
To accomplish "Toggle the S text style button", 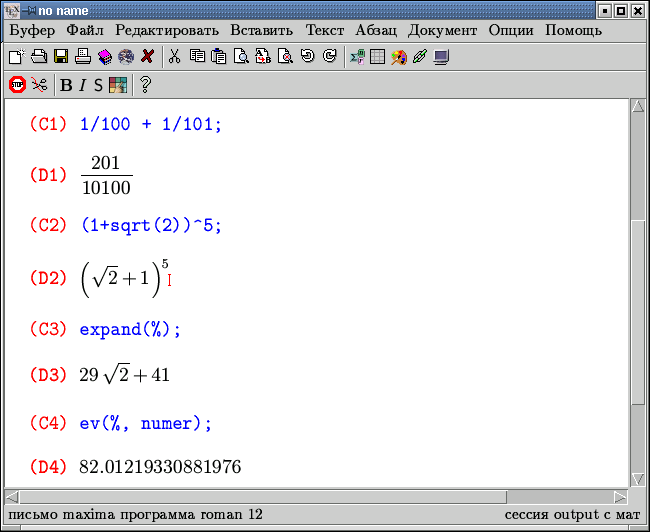I will [98, 85].
